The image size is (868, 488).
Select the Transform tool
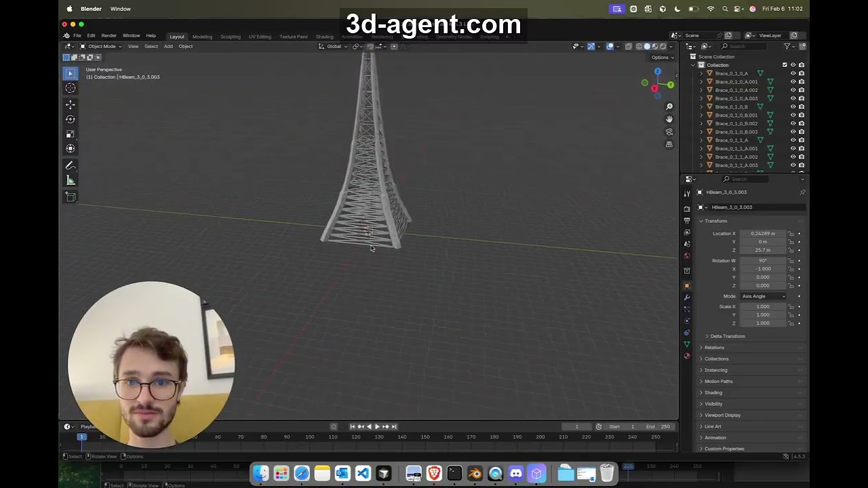(x=71, y=148)
